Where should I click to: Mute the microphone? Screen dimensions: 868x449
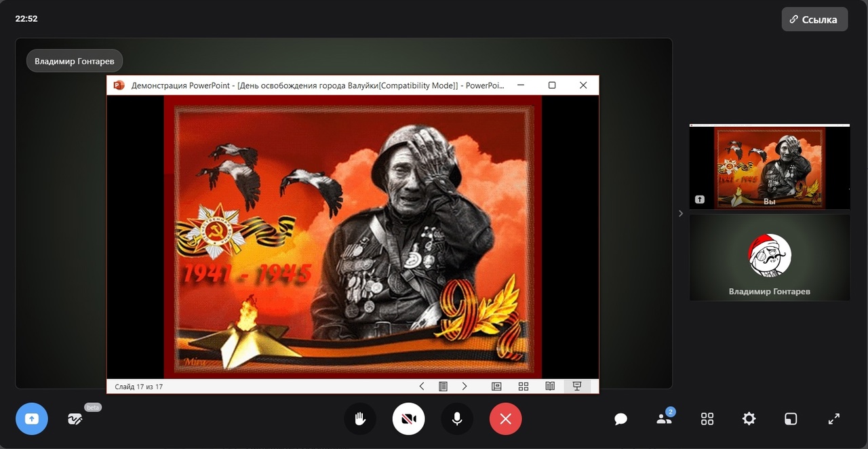click(x=458, y=419)
